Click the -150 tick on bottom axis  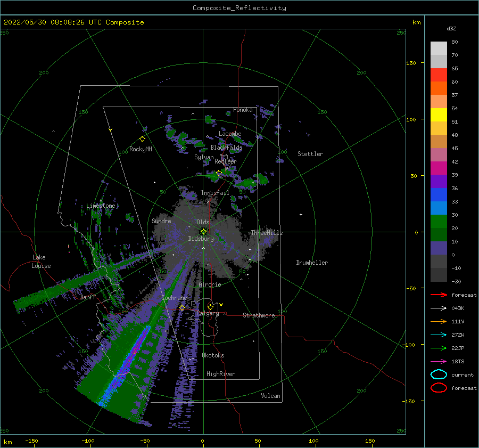(31, 441)
